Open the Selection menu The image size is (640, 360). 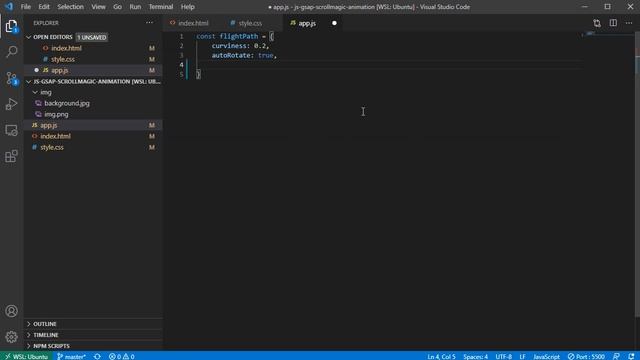click(x=70, y=7)
